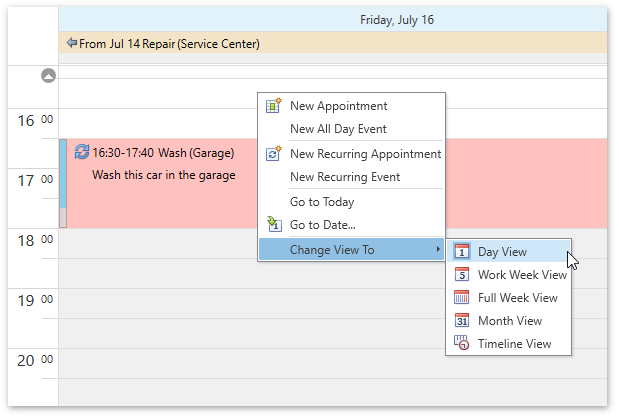Click the Timeline View icon

(461, 343)
